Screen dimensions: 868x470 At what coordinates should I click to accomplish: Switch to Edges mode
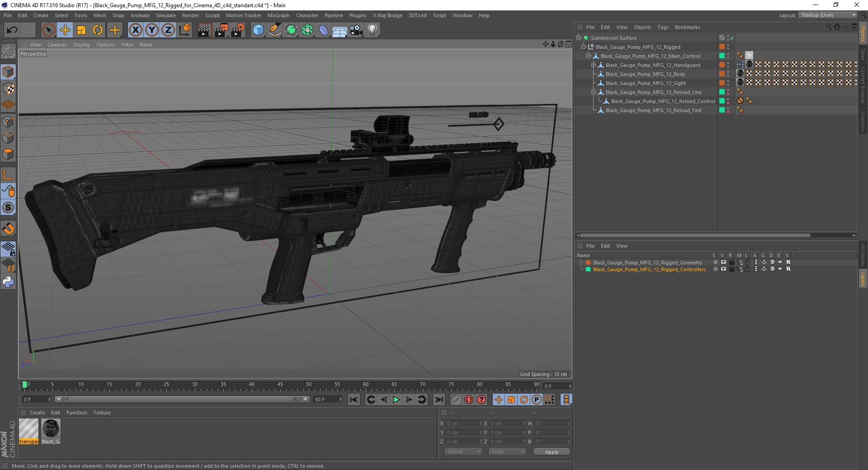click(8, 138)
